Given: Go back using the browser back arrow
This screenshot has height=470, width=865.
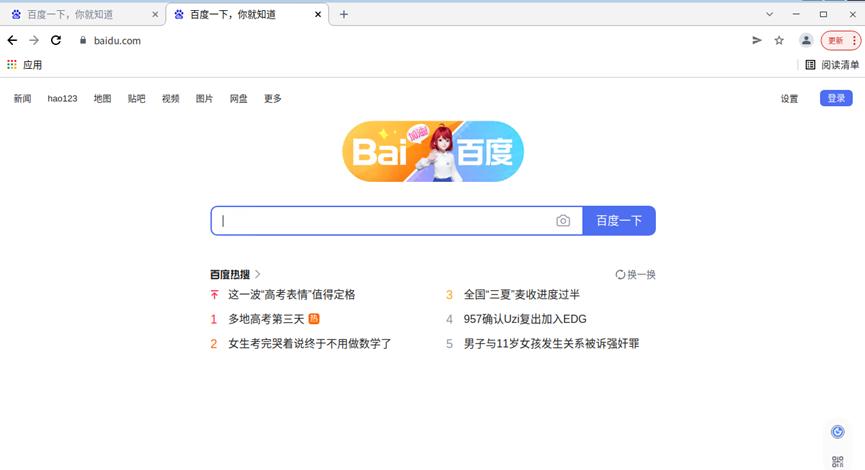Looking at the screenshot, I should (x=12, y=40).
